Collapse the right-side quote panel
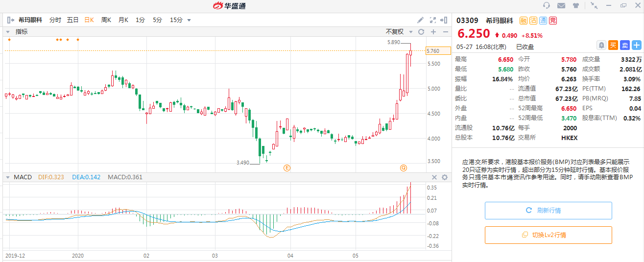 (444, 20)
